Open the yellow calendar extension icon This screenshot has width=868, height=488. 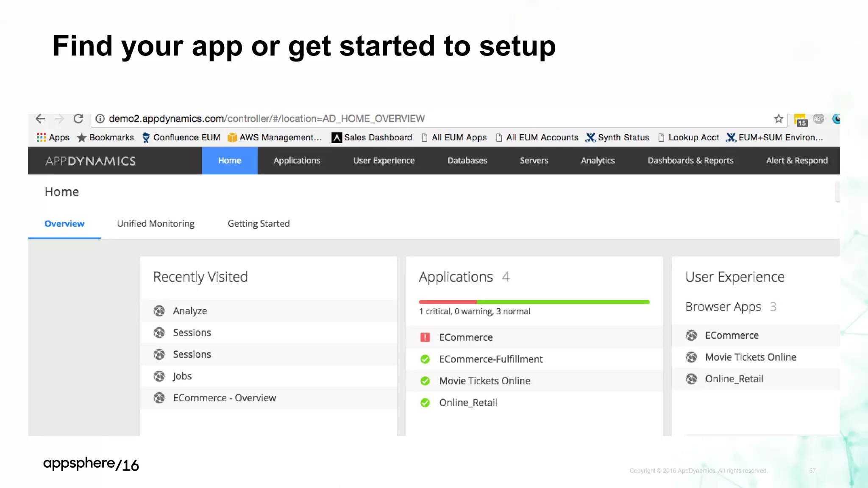801,120
